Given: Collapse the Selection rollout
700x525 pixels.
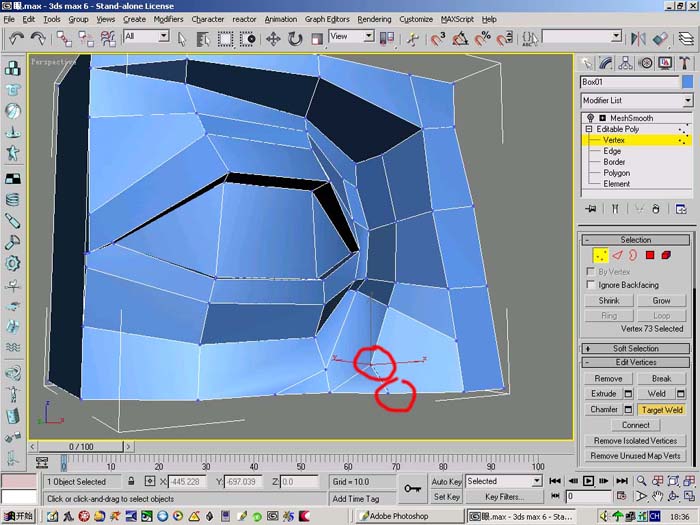Looking at the screenshot, I should coord(636,240).
